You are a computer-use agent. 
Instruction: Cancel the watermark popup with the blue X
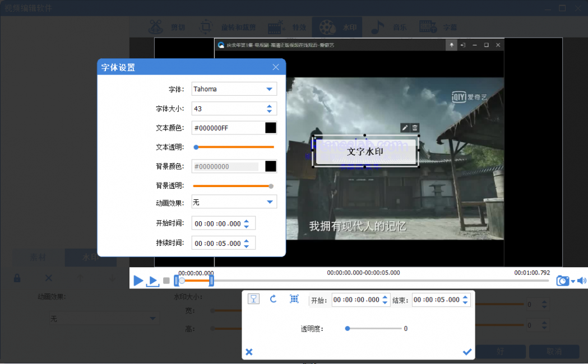249,352
